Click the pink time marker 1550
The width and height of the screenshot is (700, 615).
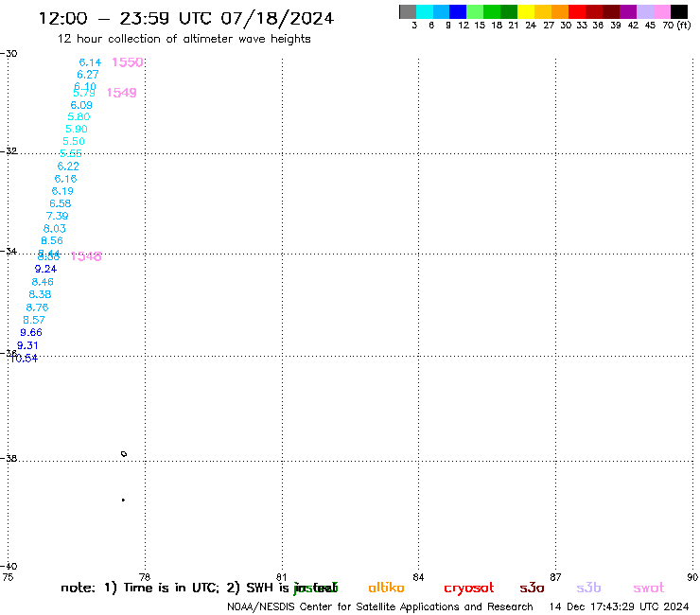click(128, 62)
